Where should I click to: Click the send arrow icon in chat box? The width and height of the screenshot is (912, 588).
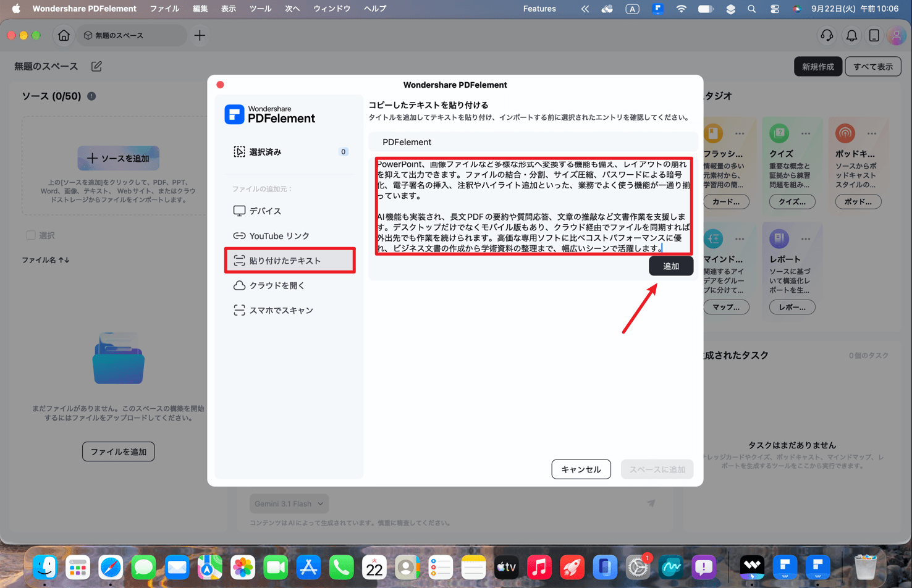[x=651, y=503]
